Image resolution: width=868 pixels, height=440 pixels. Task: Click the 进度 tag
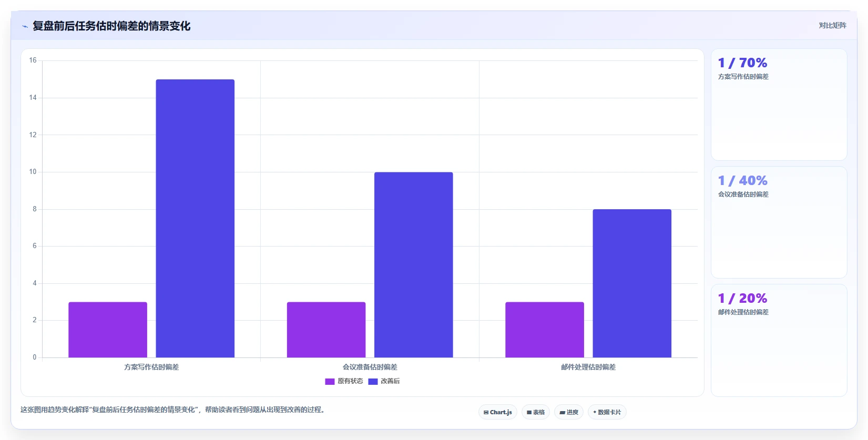569,412
